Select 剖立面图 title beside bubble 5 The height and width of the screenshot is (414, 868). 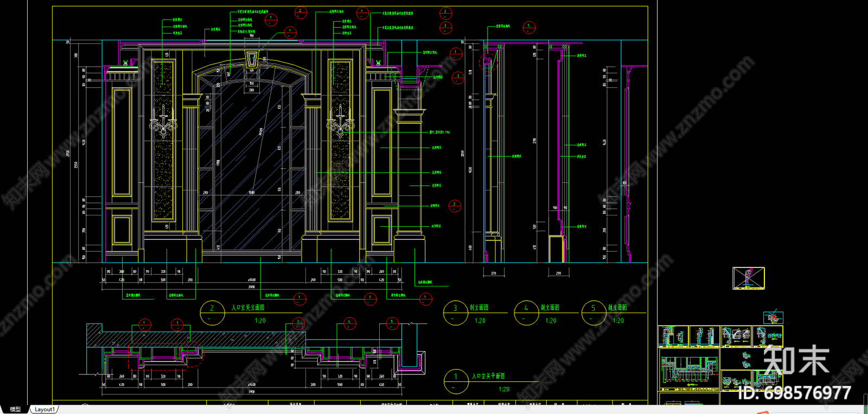(617, 308)
